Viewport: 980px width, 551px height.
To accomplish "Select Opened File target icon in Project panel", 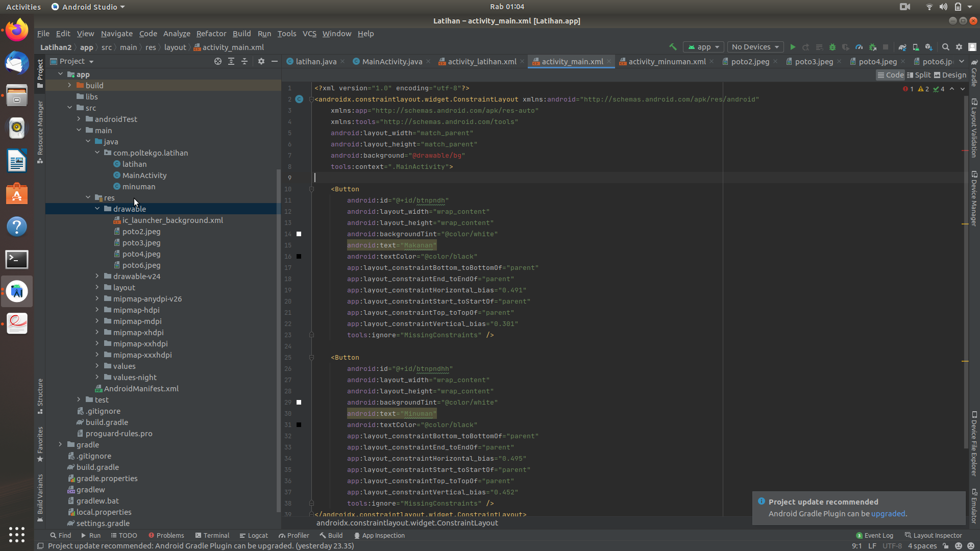I will [218, 61].
